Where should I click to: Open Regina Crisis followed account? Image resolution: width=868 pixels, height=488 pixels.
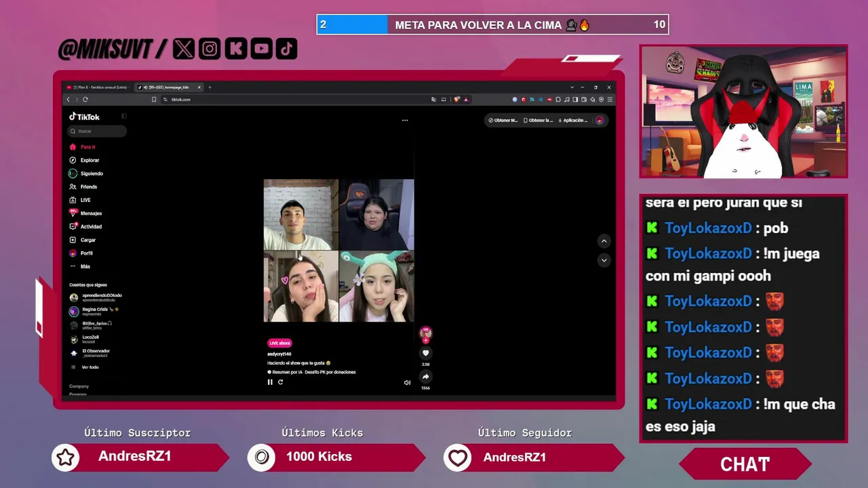94,311
